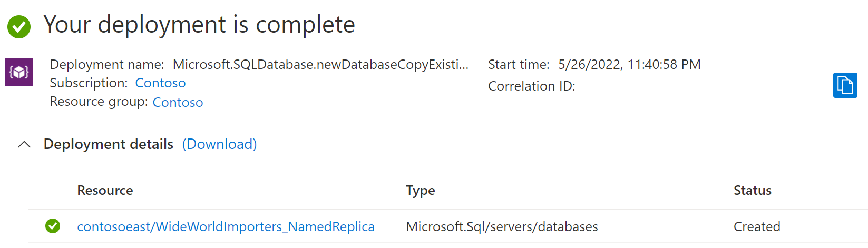Screen dimensions: 868x248
Task: Open contosoeast/WideWorldImporters_NamedReplica resource
Action: point(226,226)
